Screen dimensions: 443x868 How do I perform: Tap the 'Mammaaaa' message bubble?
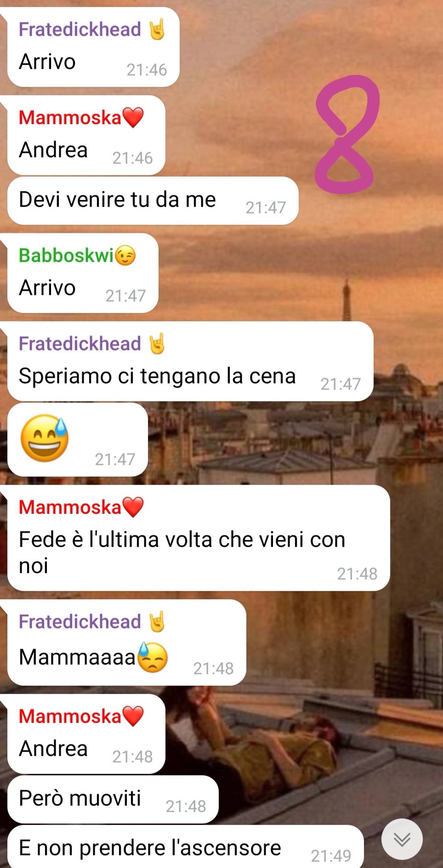127,642
